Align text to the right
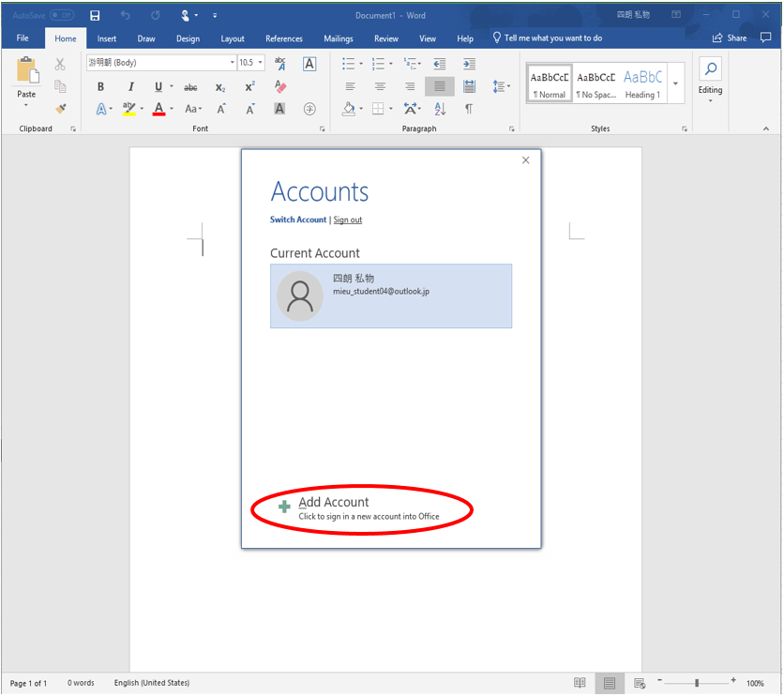This screenshot has width=784, height=697. pos(410,86)
